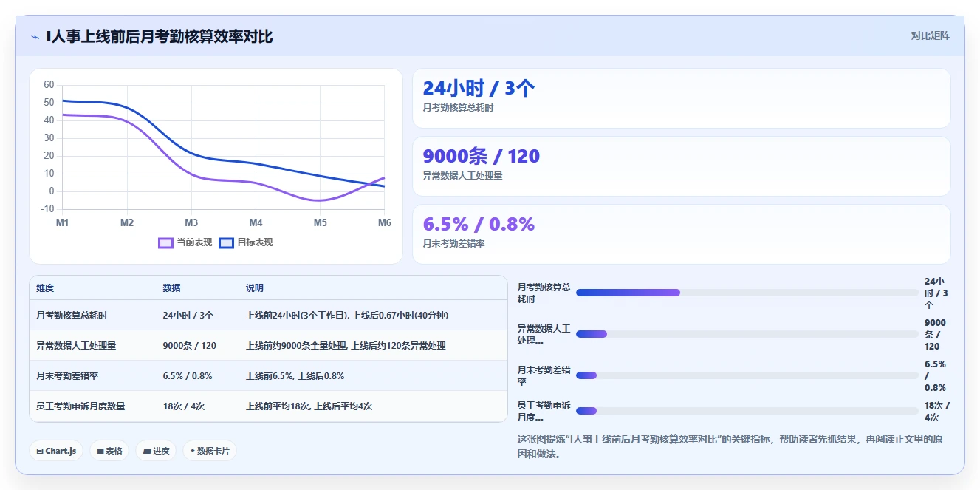Click the 进度 tag chip
This screenshot has height=490, width=980.
(x=156, y=451)
